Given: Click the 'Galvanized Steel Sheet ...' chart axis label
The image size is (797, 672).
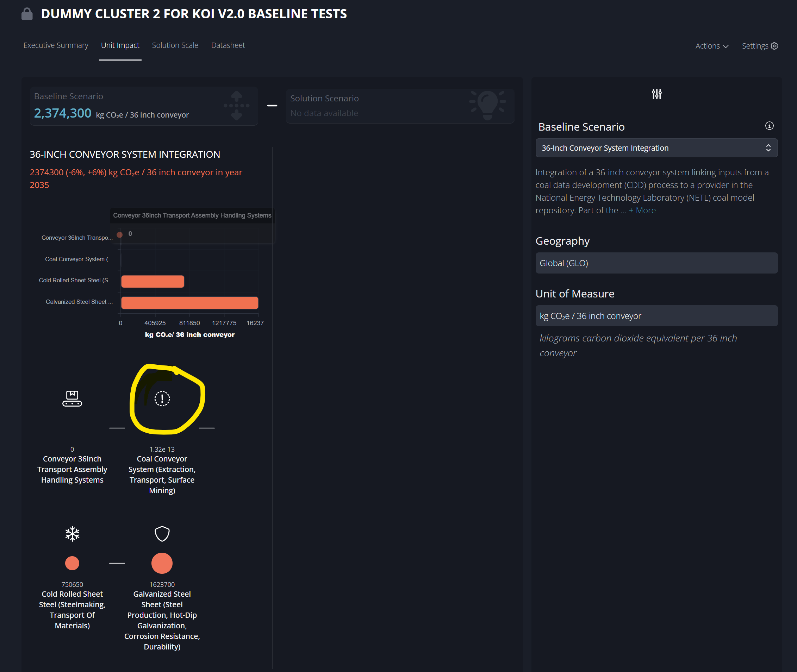Looking at the screenshot, I should point(79,302).
